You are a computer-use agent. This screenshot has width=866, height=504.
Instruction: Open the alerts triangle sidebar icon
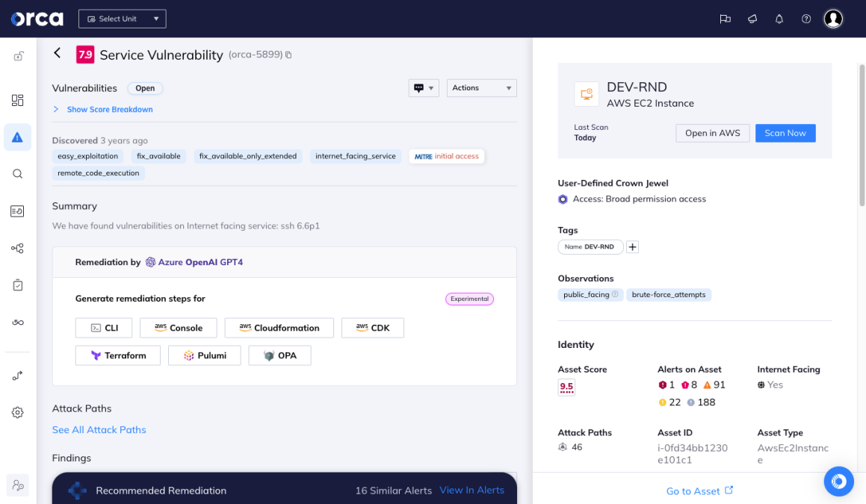18,137
